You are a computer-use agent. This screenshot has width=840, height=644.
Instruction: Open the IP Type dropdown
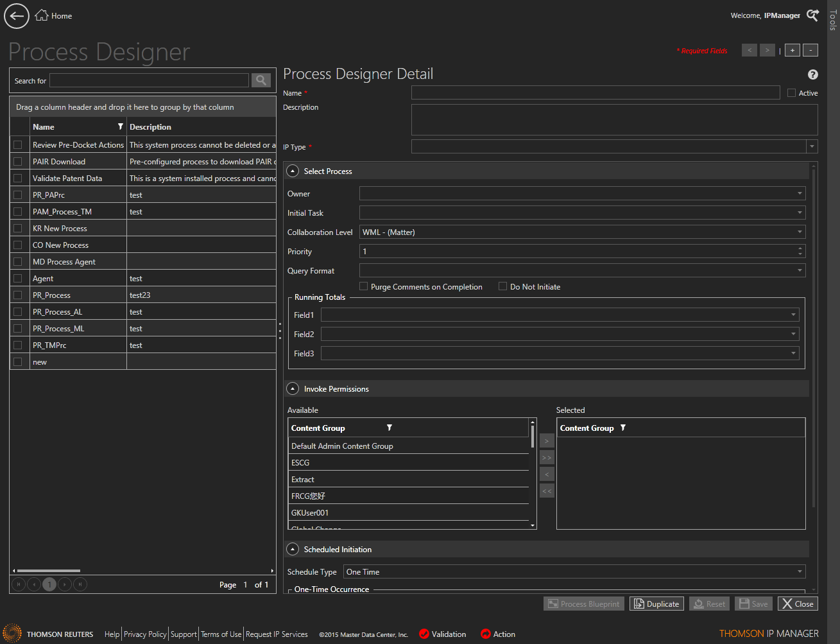tap(812, 146)
